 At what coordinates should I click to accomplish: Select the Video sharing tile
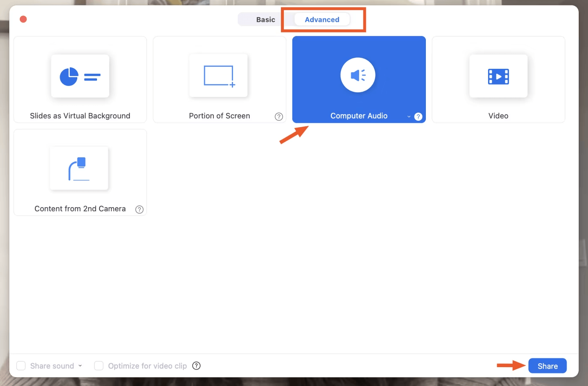tap(498, 80)
